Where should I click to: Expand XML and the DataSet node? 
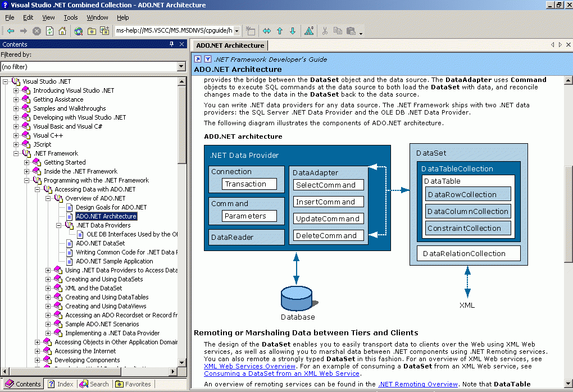coord(48,288)
